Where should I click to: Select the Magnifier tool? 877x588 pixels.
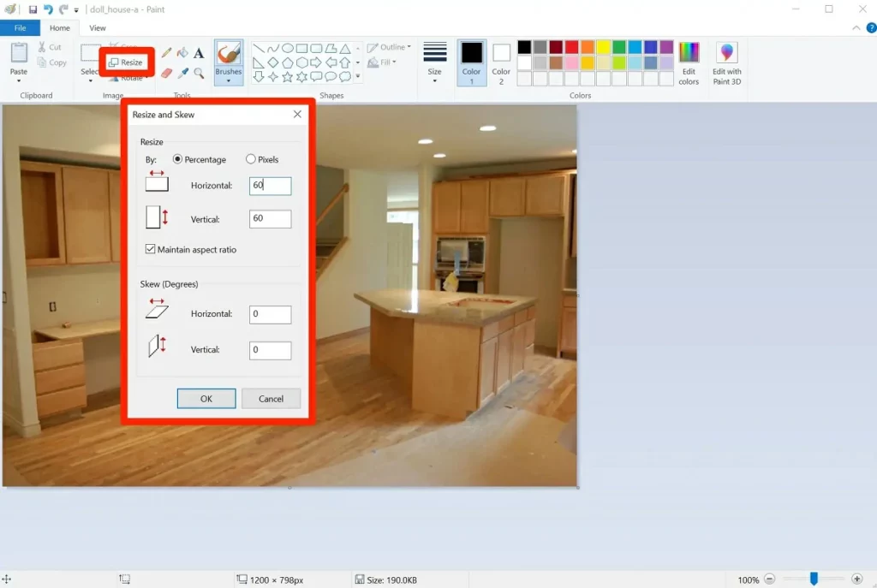click(199, 74)
